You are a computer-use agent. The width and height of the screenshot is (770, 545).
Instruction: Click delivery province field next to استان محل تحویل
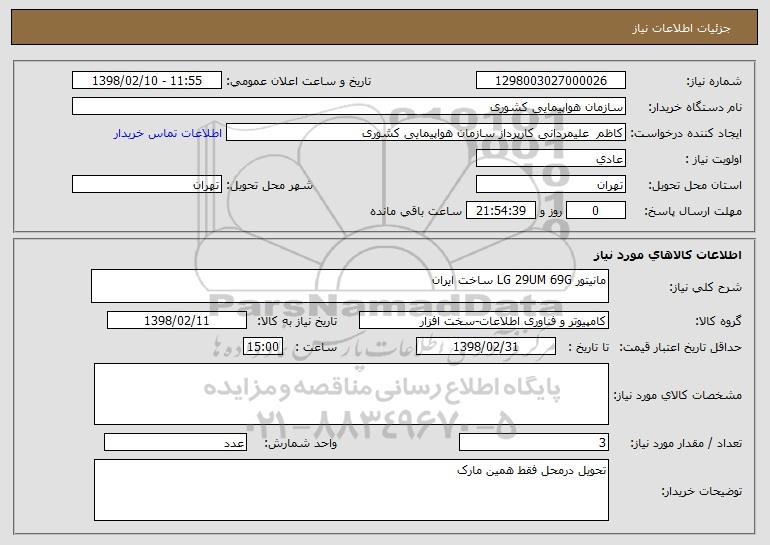click(550, 185)
